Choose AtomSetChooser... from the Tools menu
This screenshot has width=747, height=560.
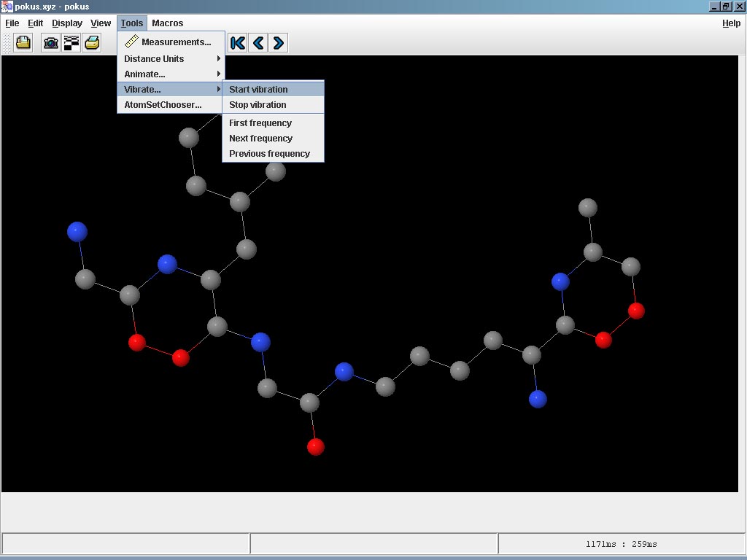[171, 105]
